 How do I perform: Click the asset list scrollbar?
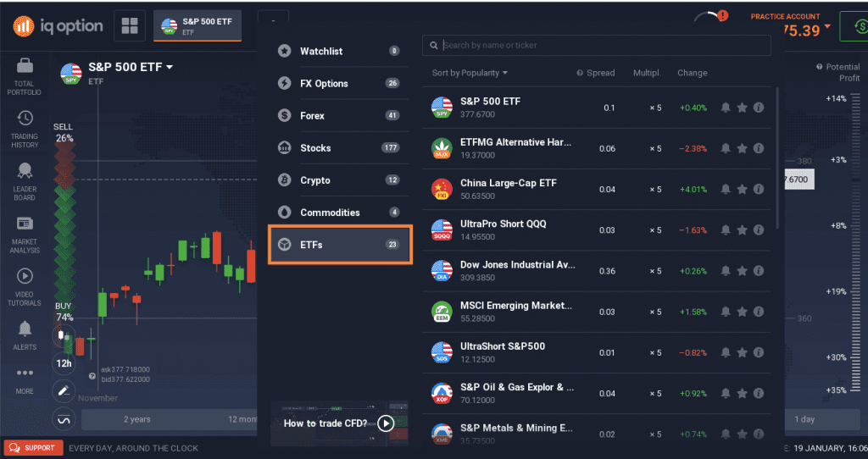click(778, 158)
